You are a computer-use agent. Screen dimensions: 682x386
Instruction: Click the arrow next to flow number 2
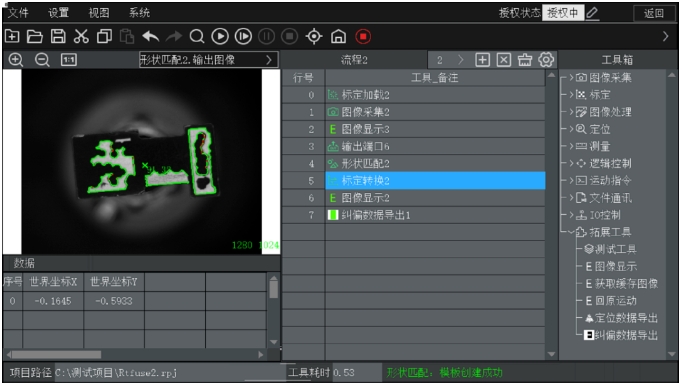[461, 60]
